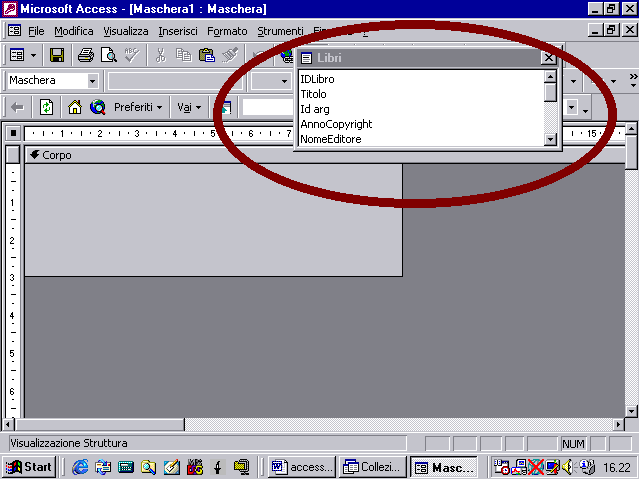Click the form View icon in toolbar
The height and width of the screenshot is (479, 639).
(x=17, y=55)
